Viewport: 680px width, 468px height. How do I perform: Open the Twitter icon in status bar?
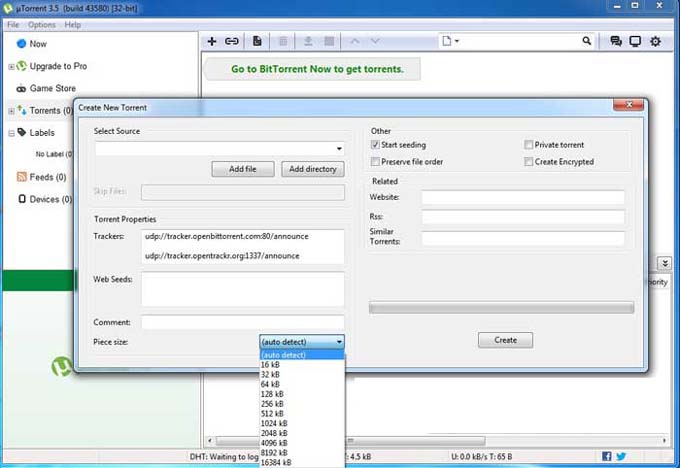coord(621,456)
